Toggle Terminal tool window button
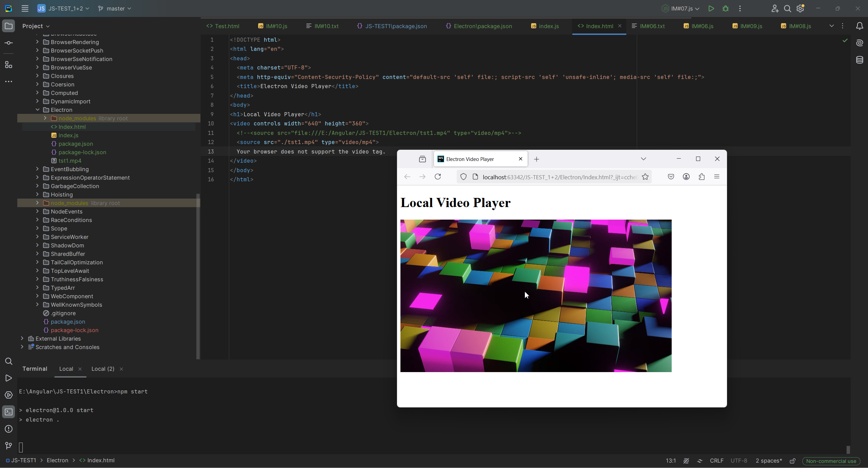Screen dimensions: 868x468 (9, 412)
